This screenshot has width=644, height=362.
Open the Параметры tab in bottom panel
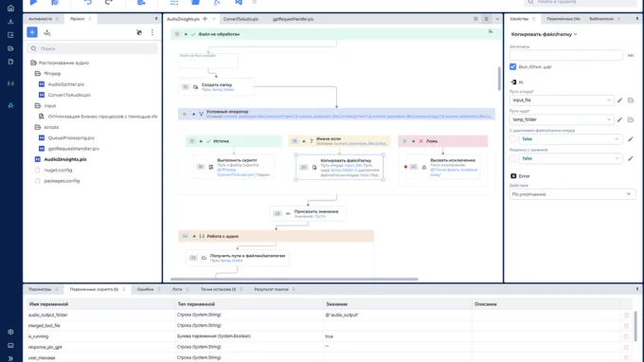tap(40, 289)
